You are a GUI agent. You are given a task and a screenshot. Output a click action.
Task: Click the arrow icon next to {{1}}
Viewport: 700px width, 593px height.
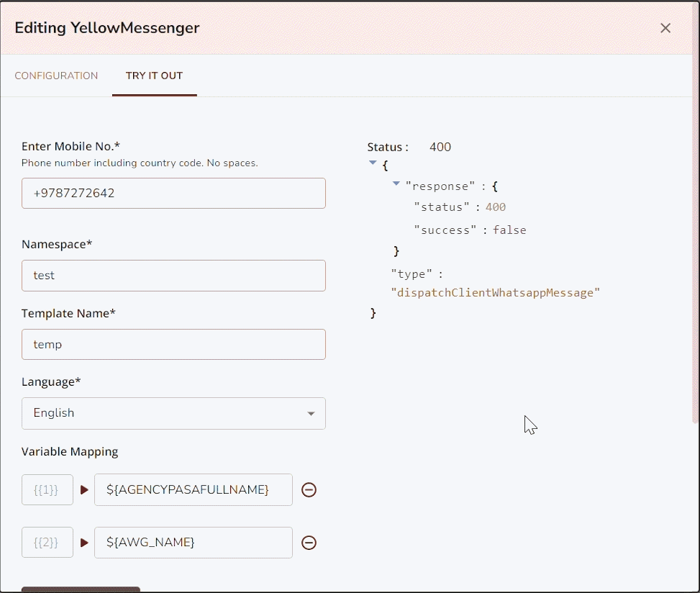(84, 490)
